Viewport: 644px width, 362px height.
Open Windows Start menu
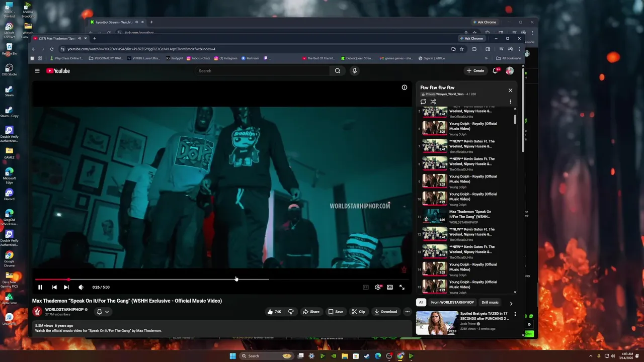(232, 356)
